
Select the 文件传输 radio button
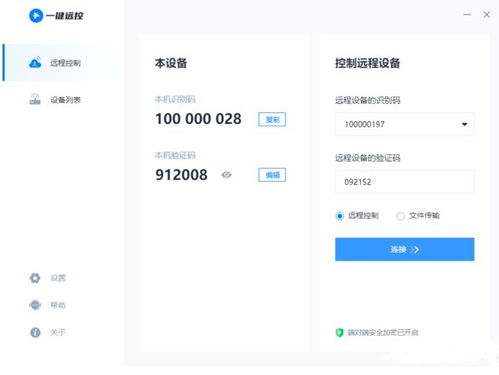click(x=400, y=216)
